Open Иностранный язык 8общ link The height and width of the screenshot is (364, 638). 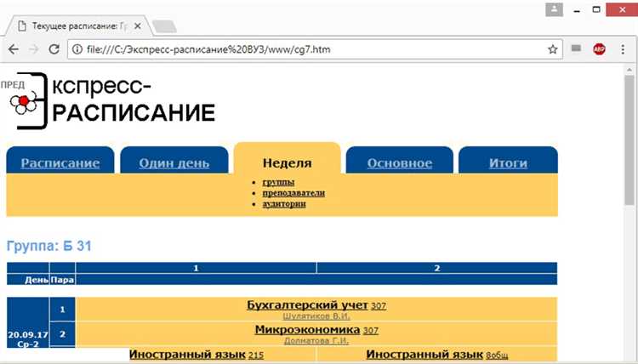[437, 355]
